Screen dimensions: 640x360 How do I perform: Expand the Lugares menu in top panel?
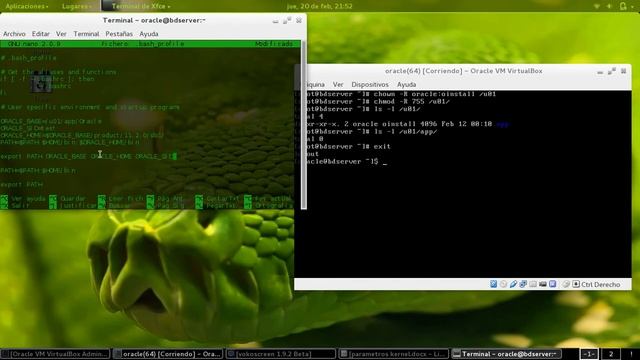coord(77,6)
